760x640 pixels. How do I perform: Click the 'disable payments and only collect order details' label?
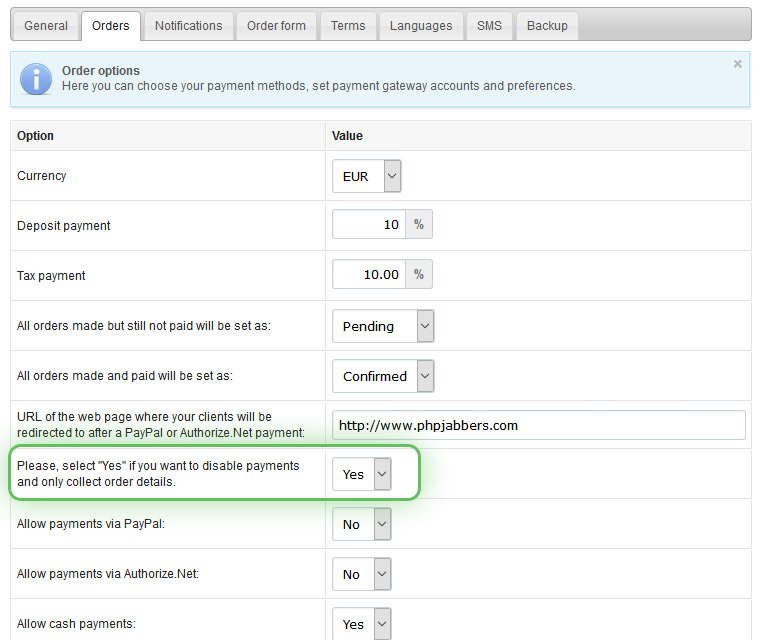coord(158,474)
